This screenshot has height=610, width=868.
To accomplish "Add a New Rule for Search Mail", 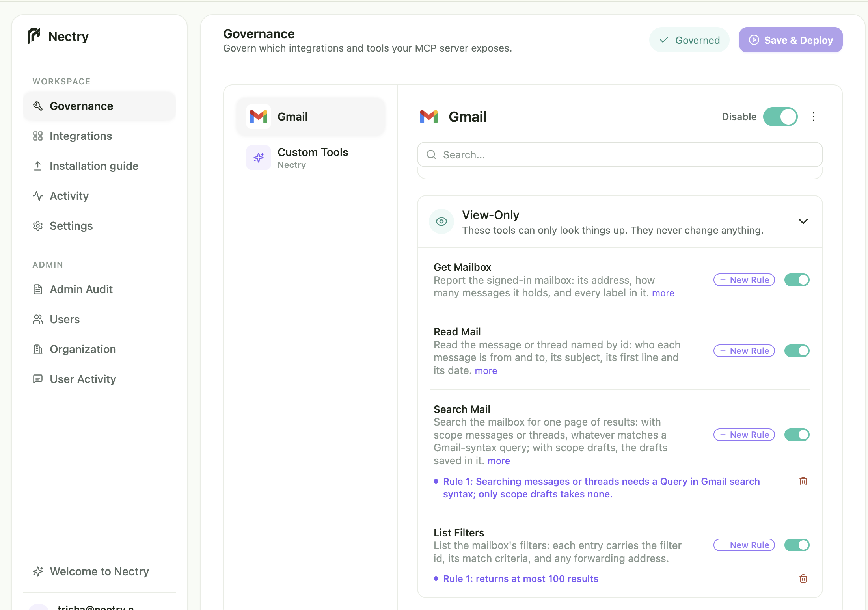I will tap(744, 435).
